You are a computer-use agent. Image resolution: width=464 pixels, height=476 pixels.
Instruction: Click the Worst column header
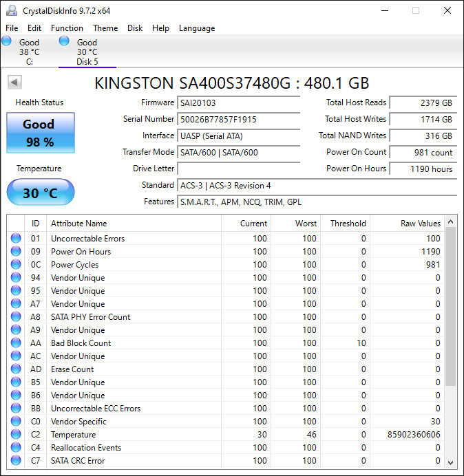coord(295,224)
